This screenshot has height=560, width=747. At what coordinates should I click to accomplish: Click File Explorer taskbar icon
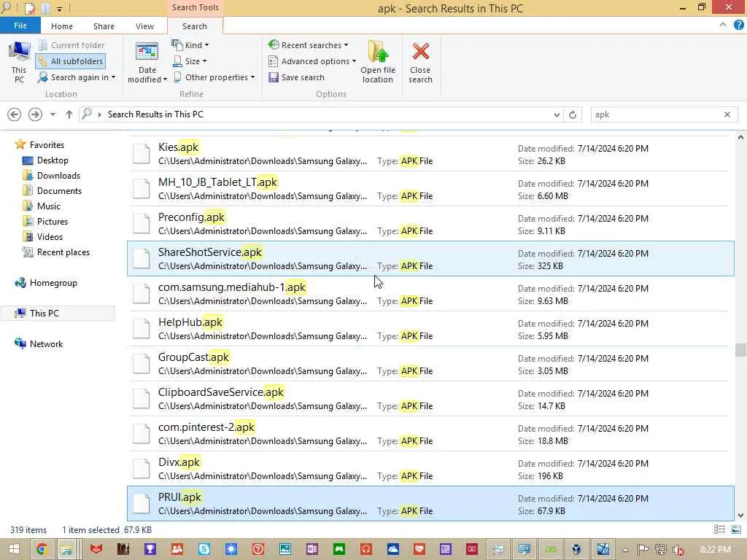pyautogui.click(x=66, y=549)
